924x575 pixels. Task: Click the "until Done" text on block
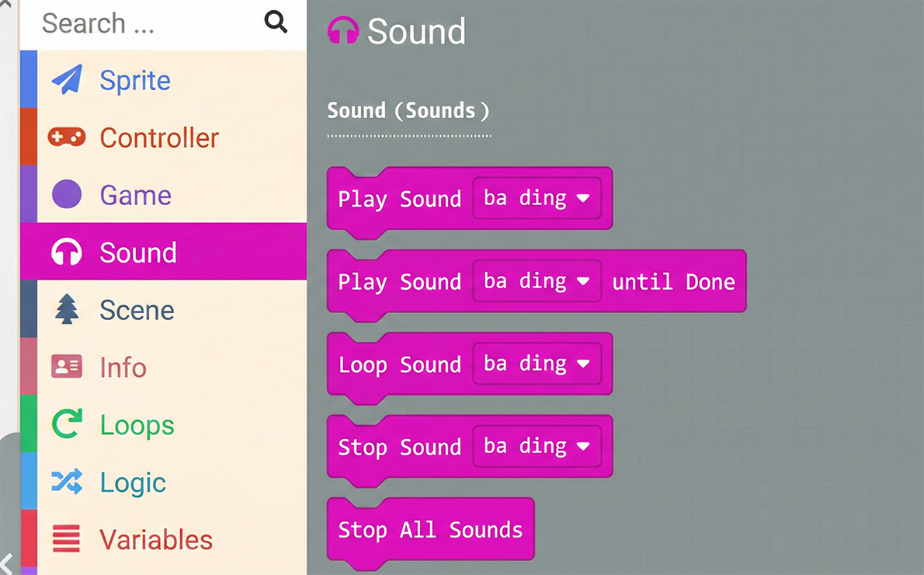click(673, 281)
